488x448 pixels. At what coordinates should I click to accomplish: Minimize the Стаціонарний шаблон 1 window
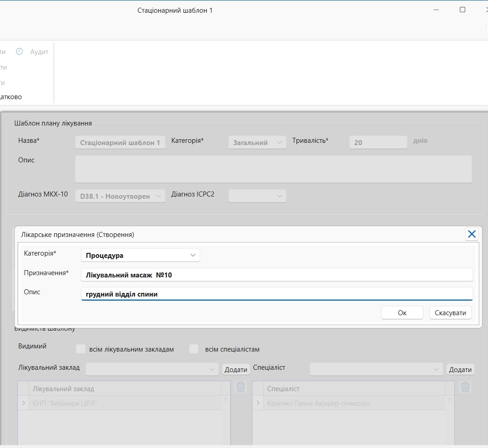(436, 10)
